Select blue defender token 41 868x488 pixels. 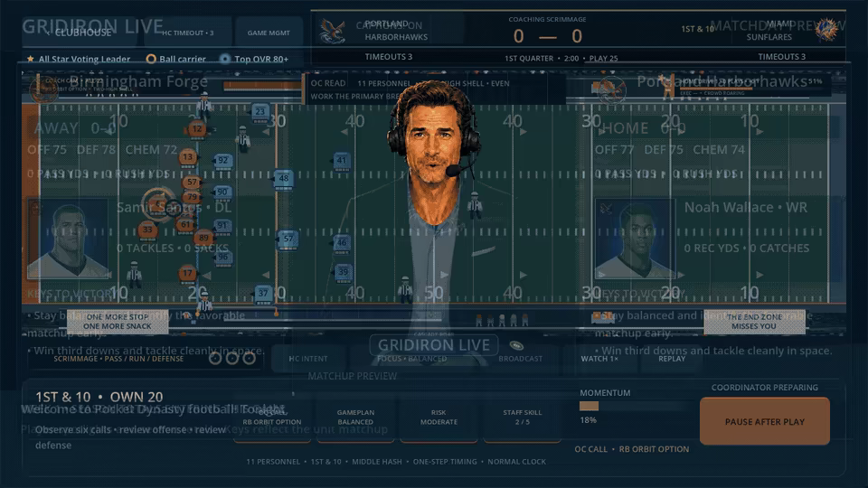pos(342,161)
